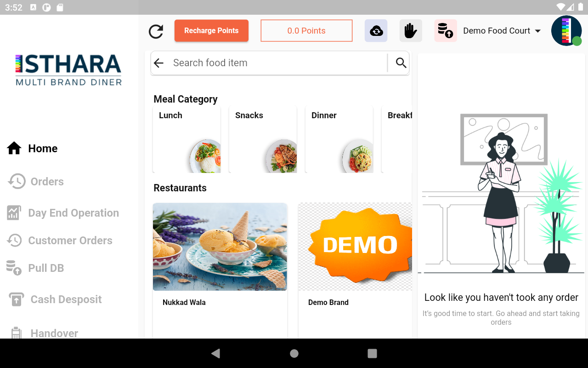Image resolution: width=588 pixels, height=368 pixels.
Task: Open the user profile avatar
Action: point(566,31)
